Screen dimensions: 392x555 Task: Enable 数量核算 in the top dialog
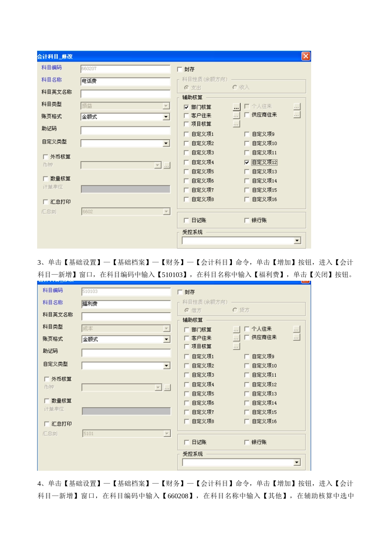[x=45, y=179]
